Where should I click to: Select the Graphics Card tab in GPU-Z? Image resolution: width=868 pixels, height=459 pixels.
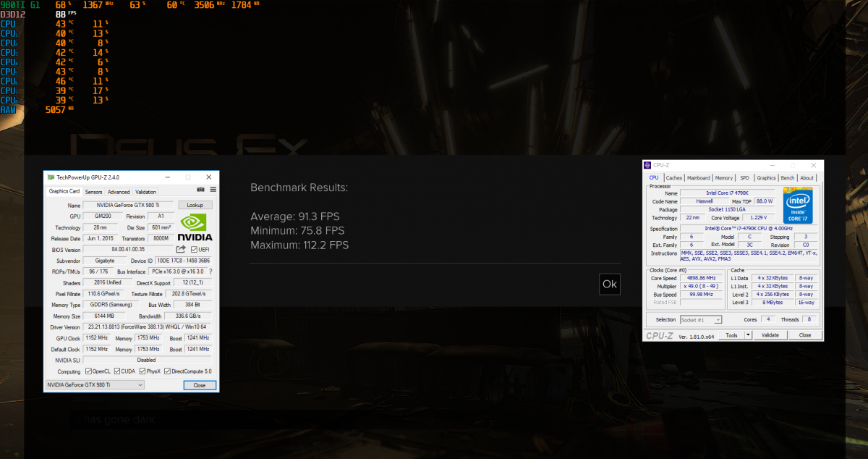(64, 191)
